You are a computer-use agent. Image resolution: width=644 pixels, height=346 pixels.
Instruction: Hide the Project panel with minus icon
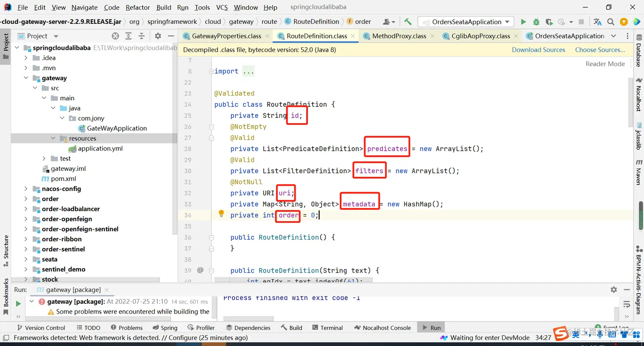click(171, 36)
